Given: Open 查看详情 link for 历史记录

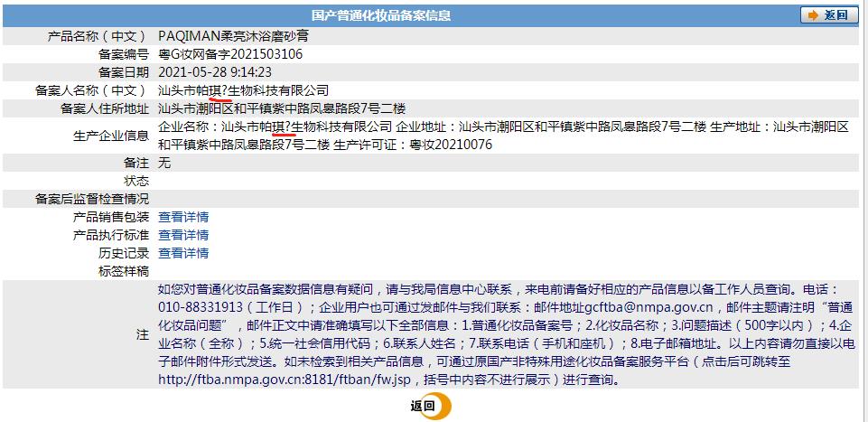Looking at the screenshot, I should (183, 254).
